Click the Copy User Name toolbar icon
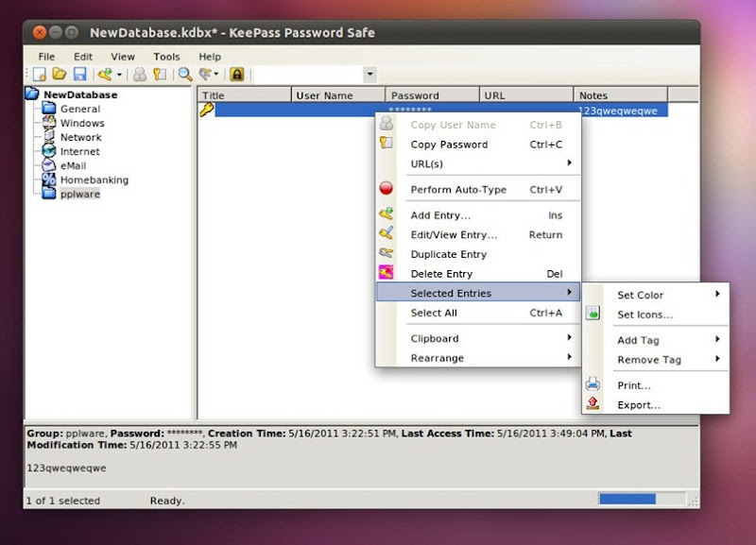The width and height of the screenshot is (756, 545). (x=140, y=75)
